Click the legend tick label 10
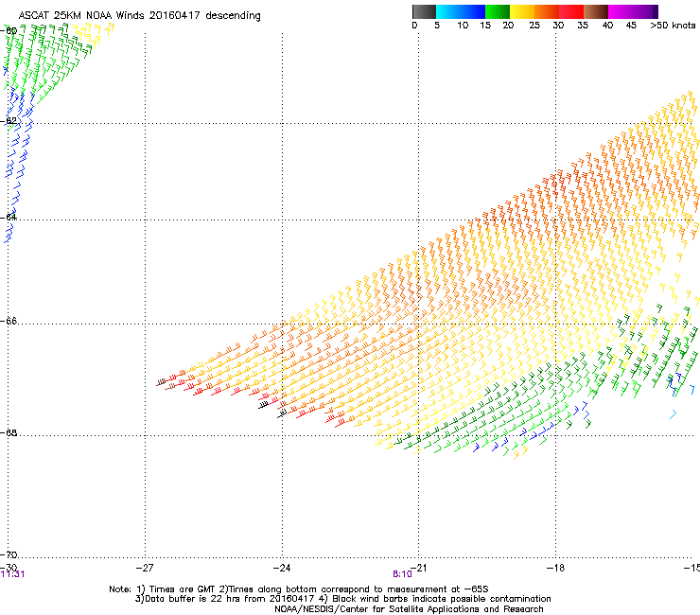 pos(463,26)
